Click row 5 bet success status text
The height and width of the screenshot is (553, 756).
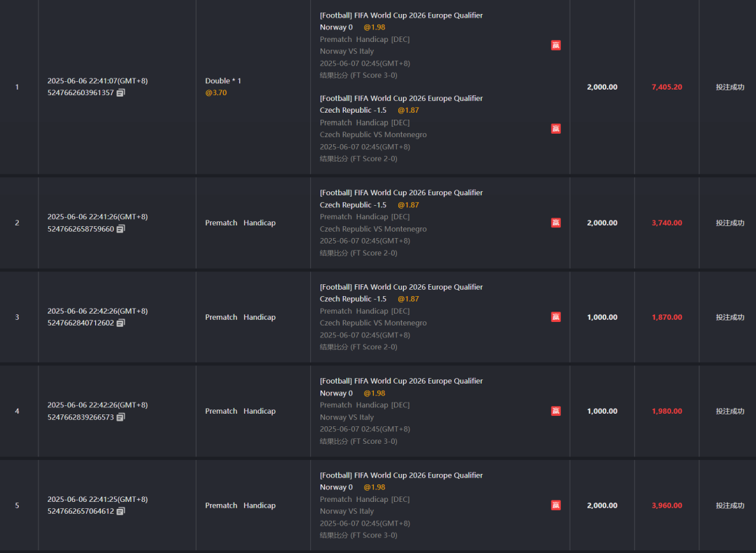pos(729,505)
